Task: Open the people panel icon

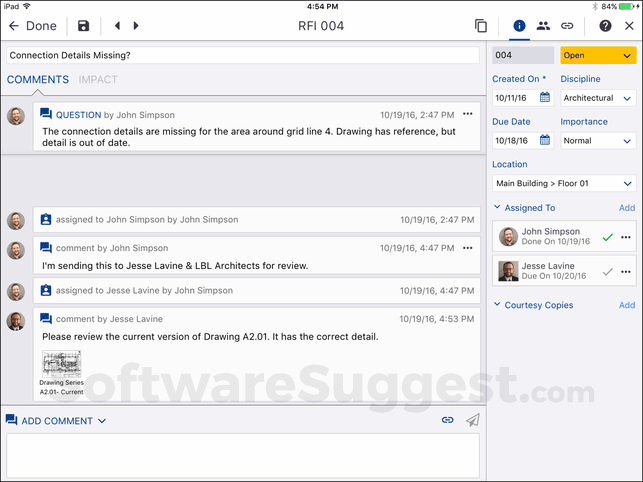Action: [x=543, y=26]
